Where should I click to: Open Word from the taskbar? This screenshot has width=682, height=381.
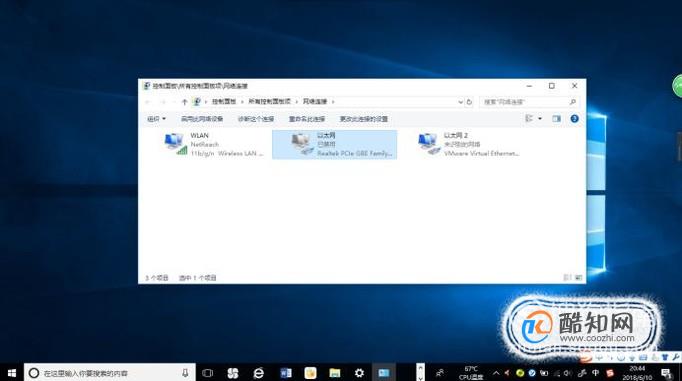pos(285,373)
